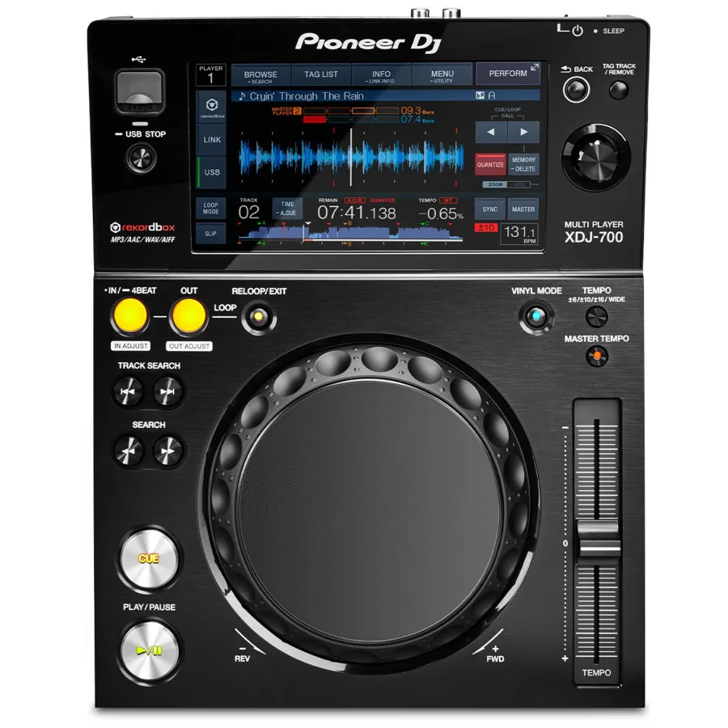This screenshot has width=728, height=728.
Task: Enable SYNC on the touchscreen
Action: coord(490,210)
